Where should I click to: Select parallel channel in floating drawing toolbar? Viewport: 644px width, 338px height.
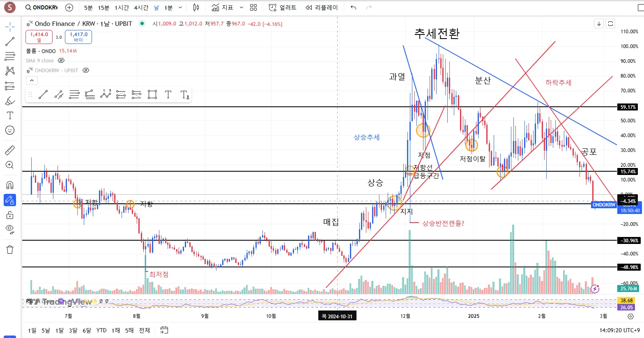pos(59,95)
